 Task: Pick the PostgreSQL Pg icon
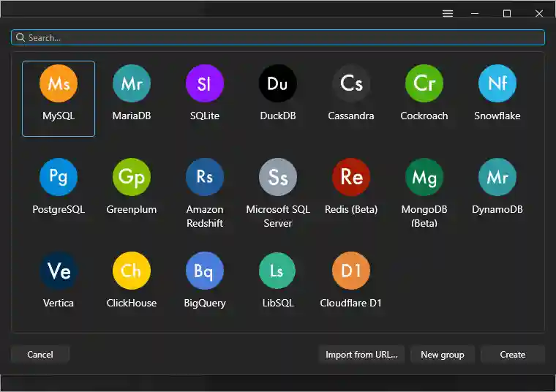pyautogui.click(x=59, y=177)
